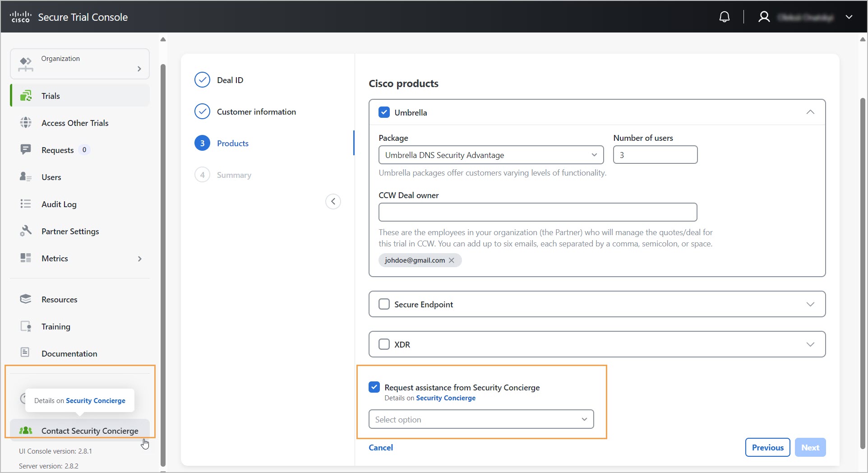This screenshot has width=868, height=473.
Task: Click the Cisco logo in header
Action: click(x=20, y=17)
